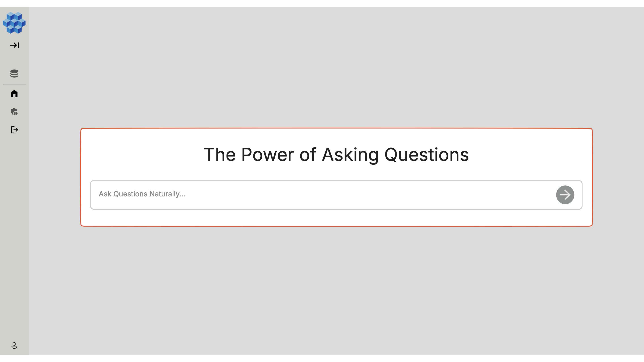The image size is (644, 362).
Task: Open the permissions shield icon in sidebar
Action: pos(14,112)
